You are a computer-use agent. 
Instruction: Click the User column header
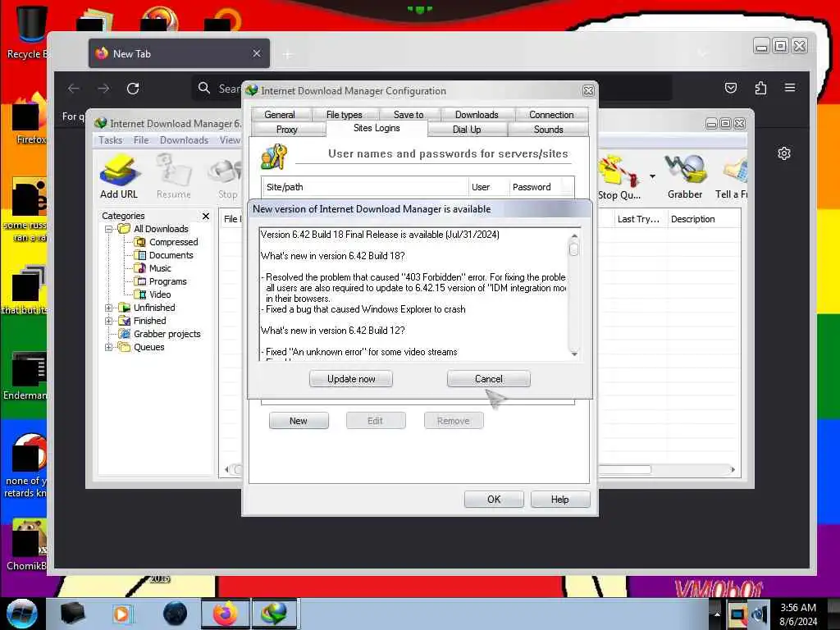click(x=488, y=187)
